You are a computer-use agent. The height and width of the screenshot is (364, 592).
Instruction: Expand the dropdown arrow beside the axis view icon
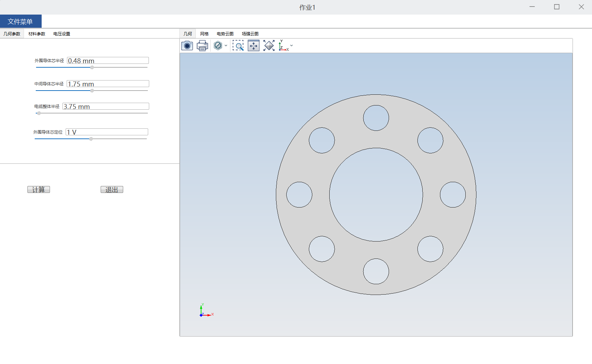point(291,45)
